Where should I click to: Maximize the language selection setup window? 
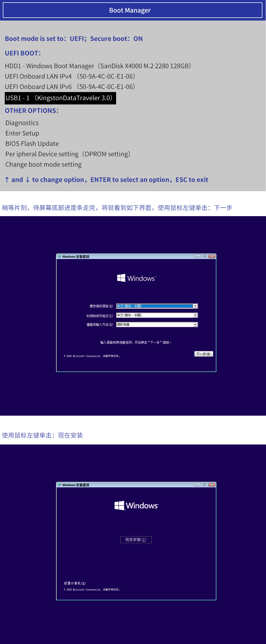[x=204, y=256]
